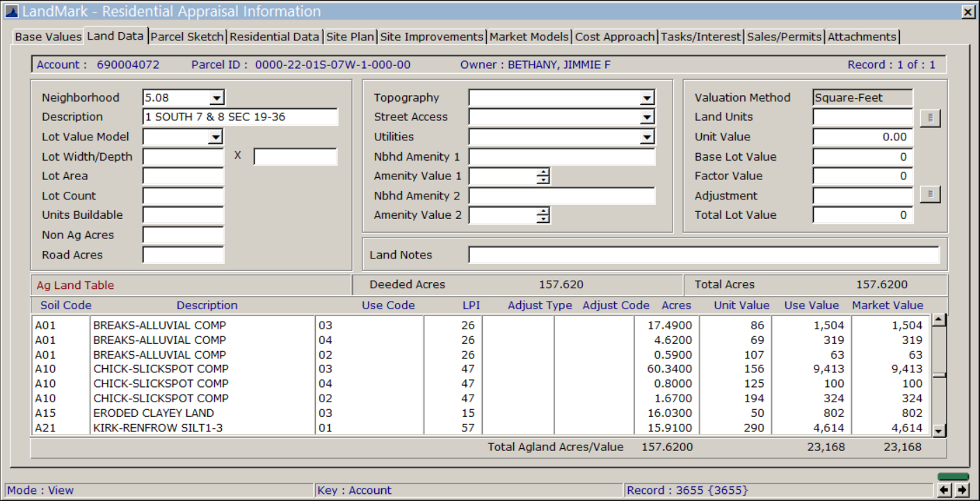The width and height of the screenshot is (980, 501).
Task: Open the Utilities dropdown list
Action: click(647, 138)
